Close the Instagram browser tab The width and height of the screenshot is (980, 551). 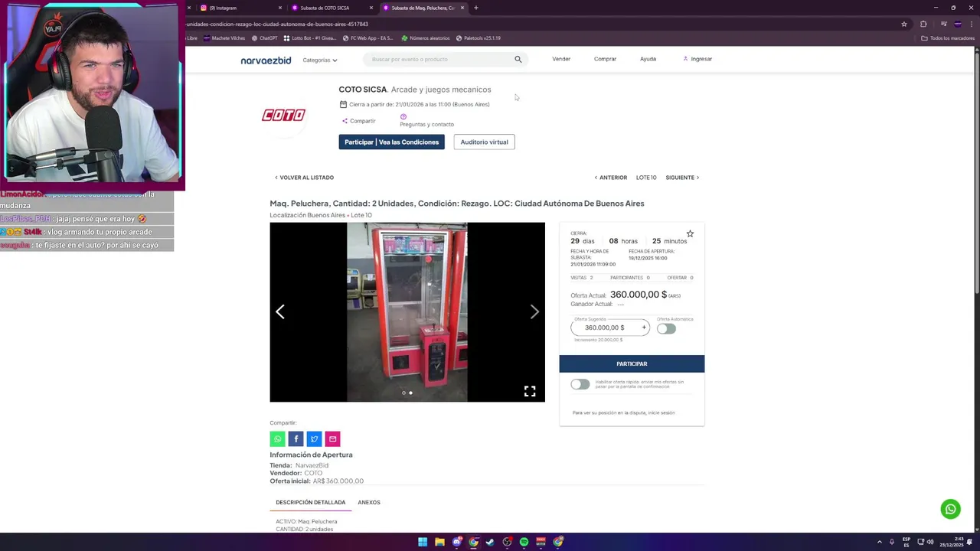pos(280,8)
